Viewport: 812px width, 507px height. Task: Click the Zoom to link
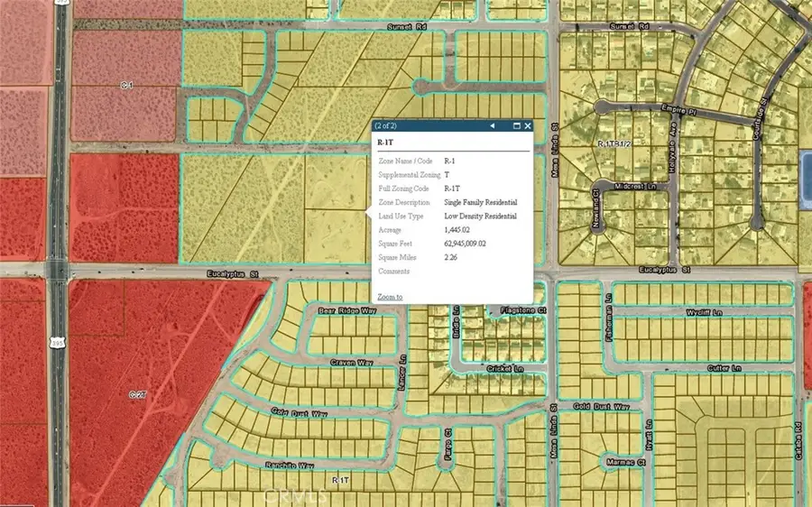pos(390,297)
